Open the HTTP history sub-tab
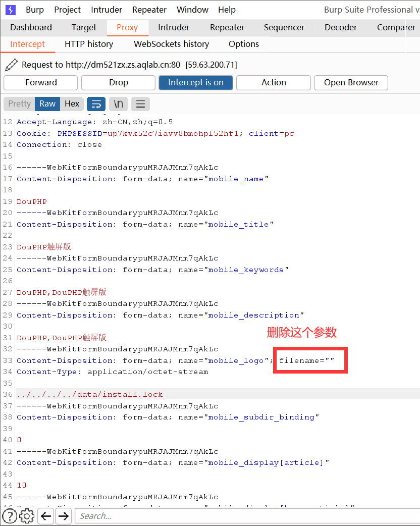 (x=89, y=44)
